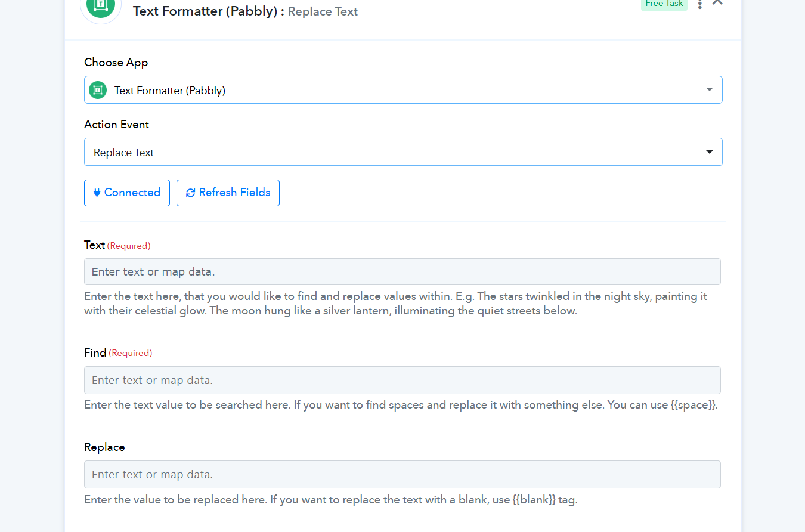
Task: Click the Text field label
Action: click(x=95, y=245)
